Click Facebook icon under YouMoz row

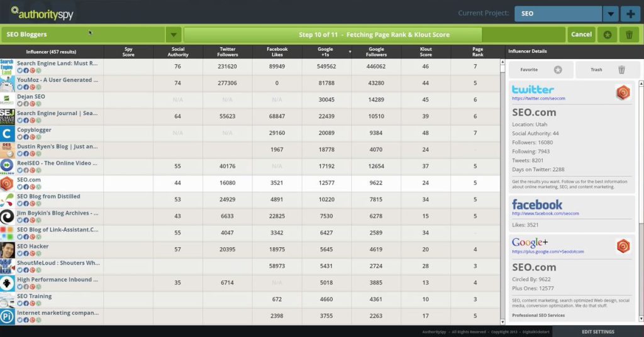[x=25, y=87]
